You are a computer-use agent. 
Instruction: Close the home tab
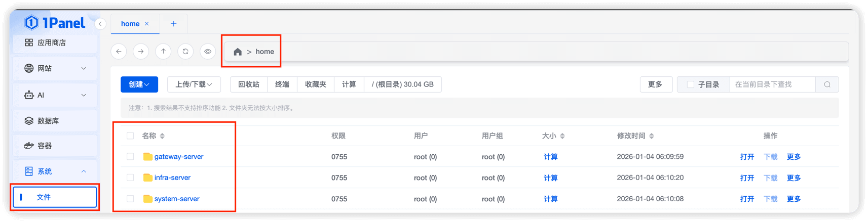147,24
